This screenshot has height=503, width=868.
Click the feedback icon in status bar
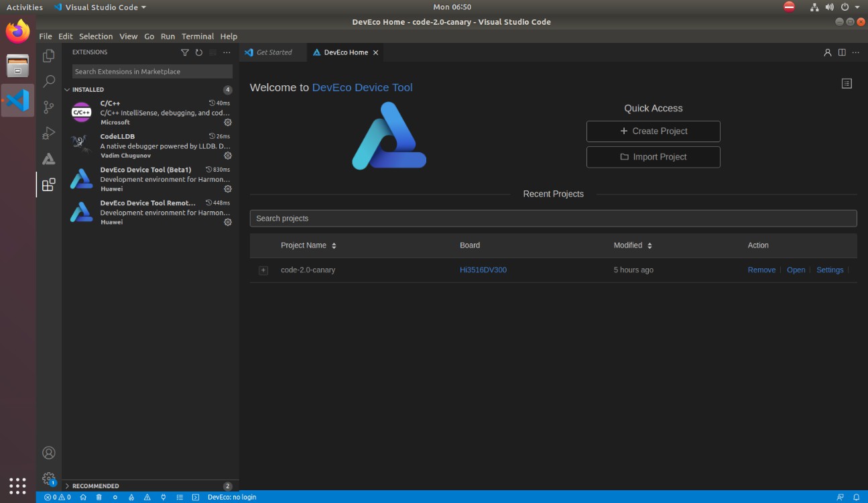[x=840, y=497]
